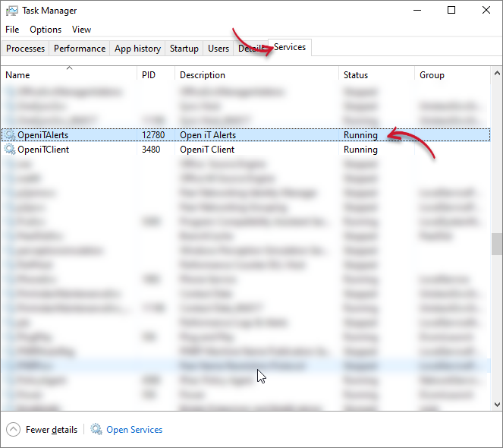Viewport: 503px width, 448px height.
Task: Switch to the Performance tab
Action: tap(80, 49)
